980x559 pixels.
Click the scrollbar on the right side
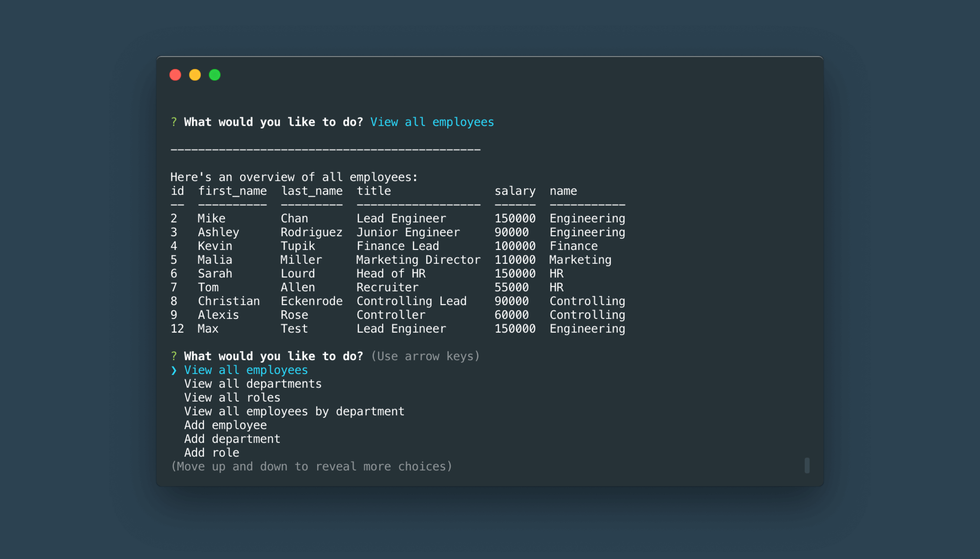coord(807,465)
